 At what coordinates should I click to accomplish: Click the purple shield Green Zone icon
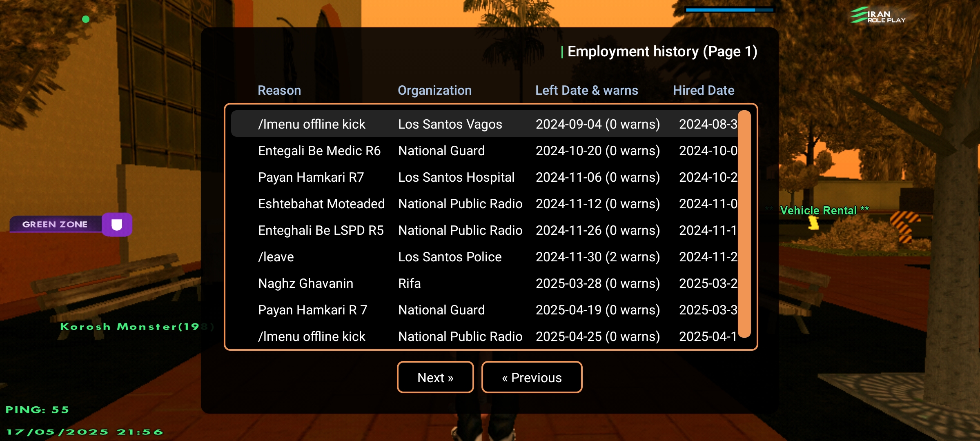[x=117, y=224]
